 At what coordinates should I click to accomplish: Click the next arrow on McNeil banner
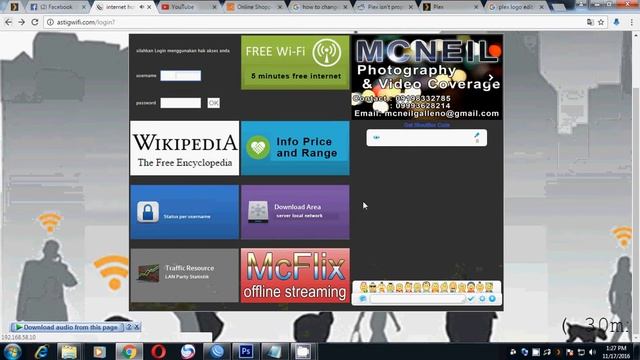491,77
